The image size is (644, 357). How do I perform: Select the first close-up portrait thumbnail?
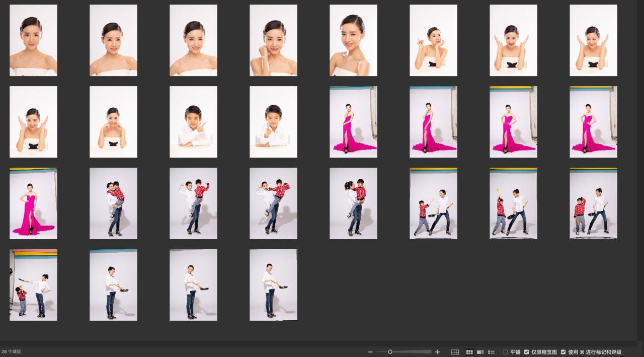coord(33,40)
